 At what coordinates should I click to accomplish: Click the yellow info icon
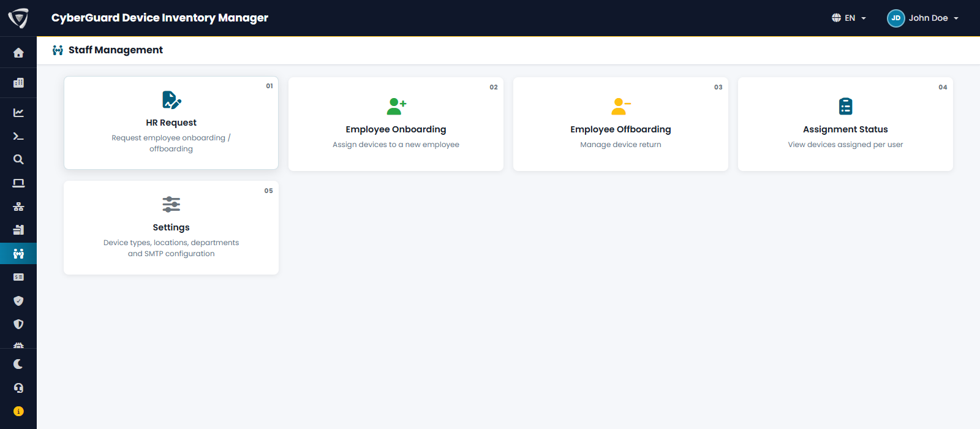click(18, 411)
